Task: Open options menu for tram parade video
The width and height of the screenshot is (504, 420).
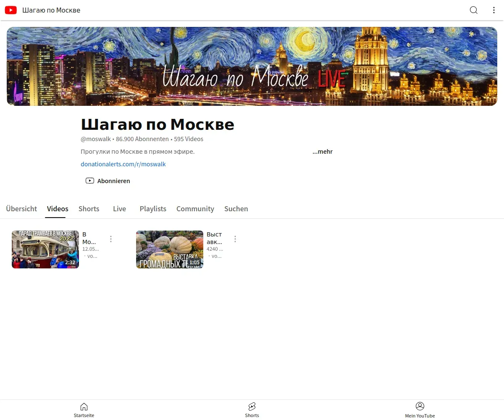Action: click(111, 239)
